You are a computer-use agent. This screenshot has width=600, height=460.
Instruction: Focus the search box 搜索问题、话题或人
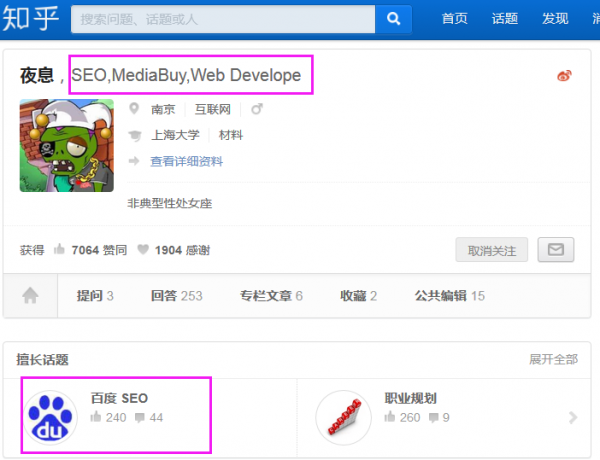tap(223, 19)
